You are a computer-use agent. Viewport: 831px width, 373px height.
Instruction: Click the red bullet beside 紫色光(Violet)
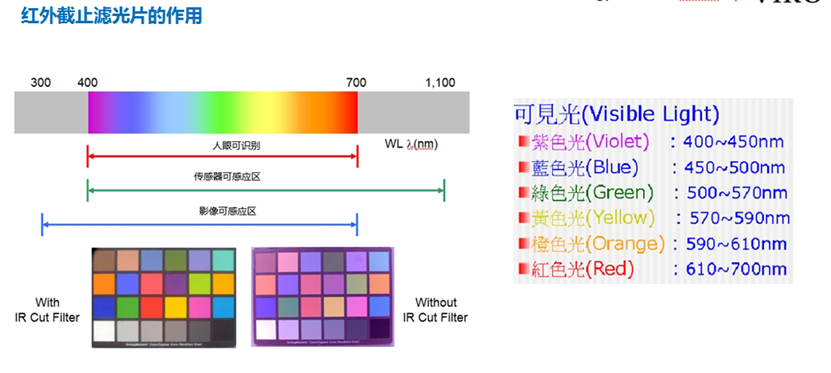(x=524, y=141)
